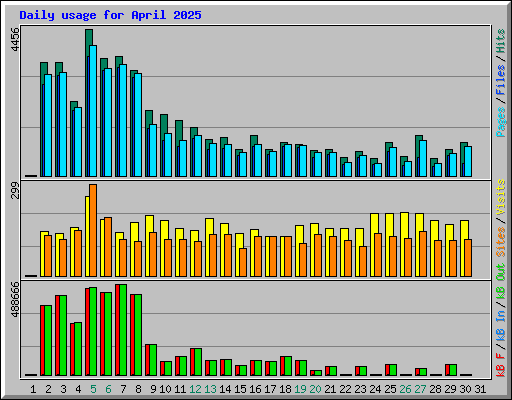Click the cyan pages bar for day 30
The width and height of the screenshot is (512, 400).
(x=468, y=161)
